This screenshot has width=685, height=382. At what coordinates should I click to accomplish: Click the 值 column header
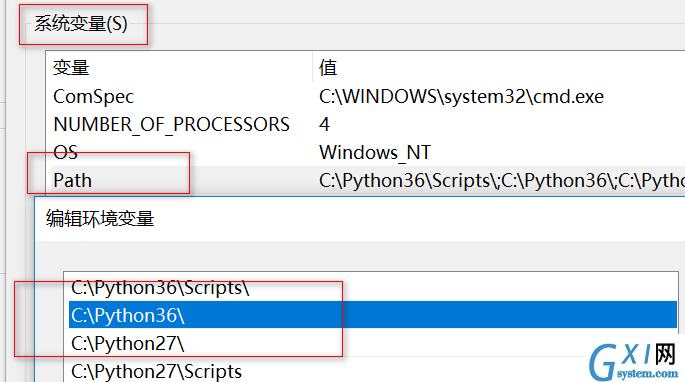328,68
